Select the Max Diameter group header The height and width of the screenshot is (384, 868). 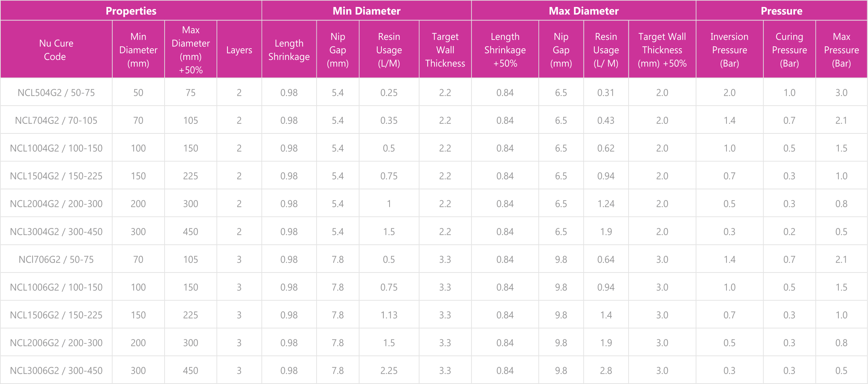(584, 11)
